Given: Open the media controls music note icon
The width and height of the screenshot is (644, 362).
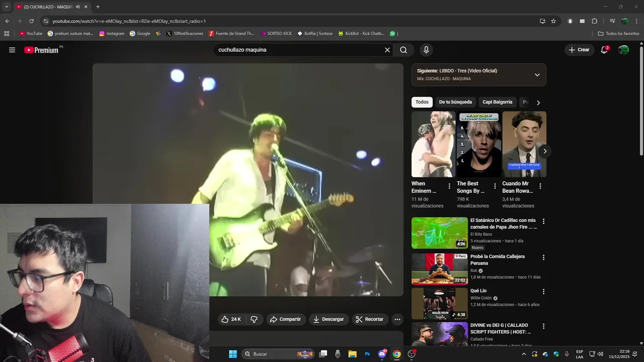Looking at the screenshot, I should pyautogui.click(x=612, y=21).
